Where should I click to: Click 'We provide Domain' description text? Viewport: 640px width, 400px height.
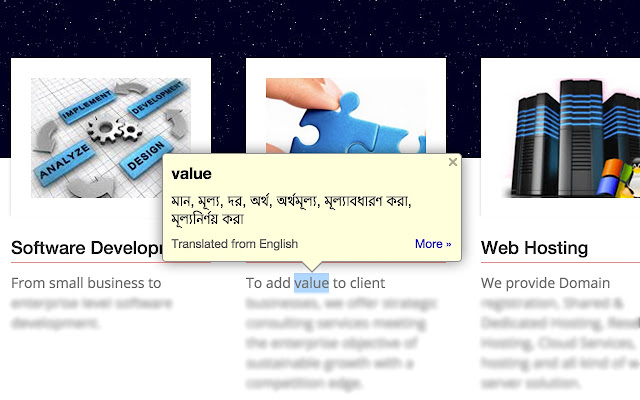[x=545, y=283]
